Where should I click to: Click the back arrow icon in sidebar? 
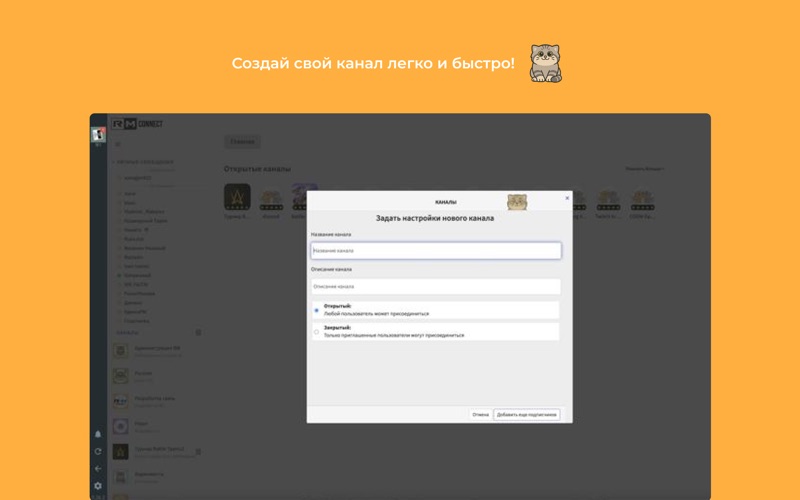(x=98, y=468)
